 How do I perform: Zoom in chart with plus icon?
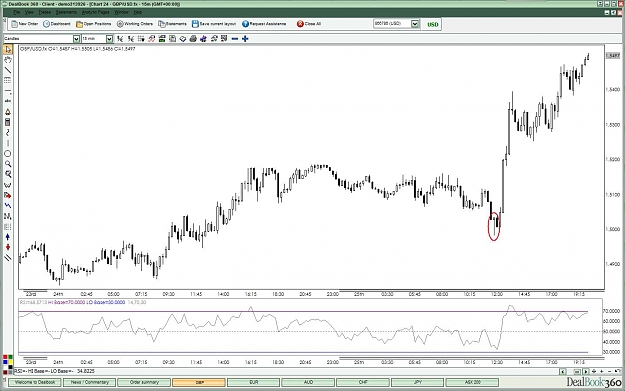(x=245, y=39)
